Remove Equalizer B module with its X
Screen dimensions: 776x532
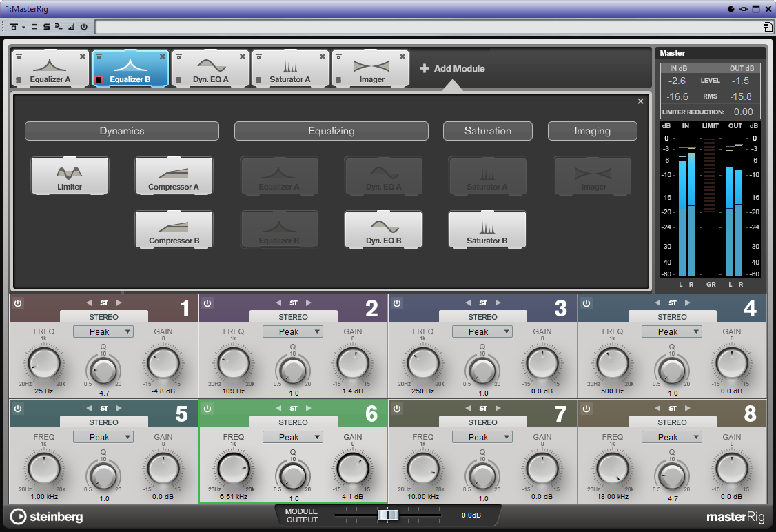click(x=163, y=57)
